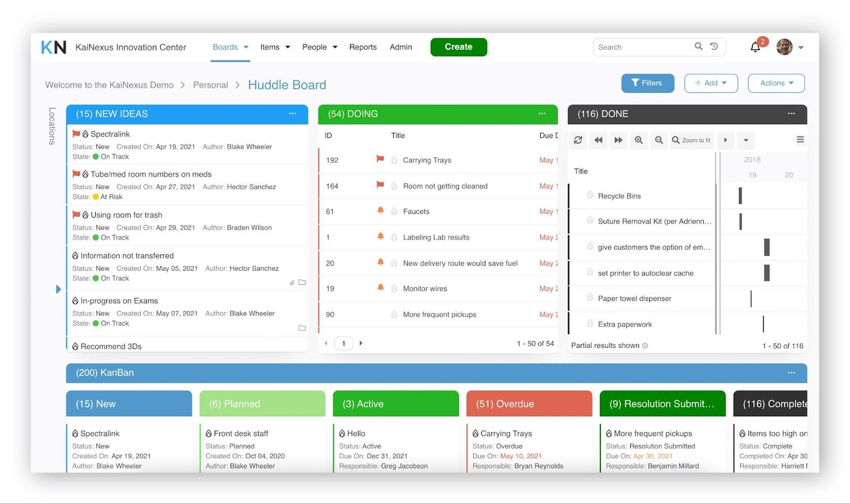Click the search magnifier icon
This screenshot has height=504, width=850.
(699, 46)
